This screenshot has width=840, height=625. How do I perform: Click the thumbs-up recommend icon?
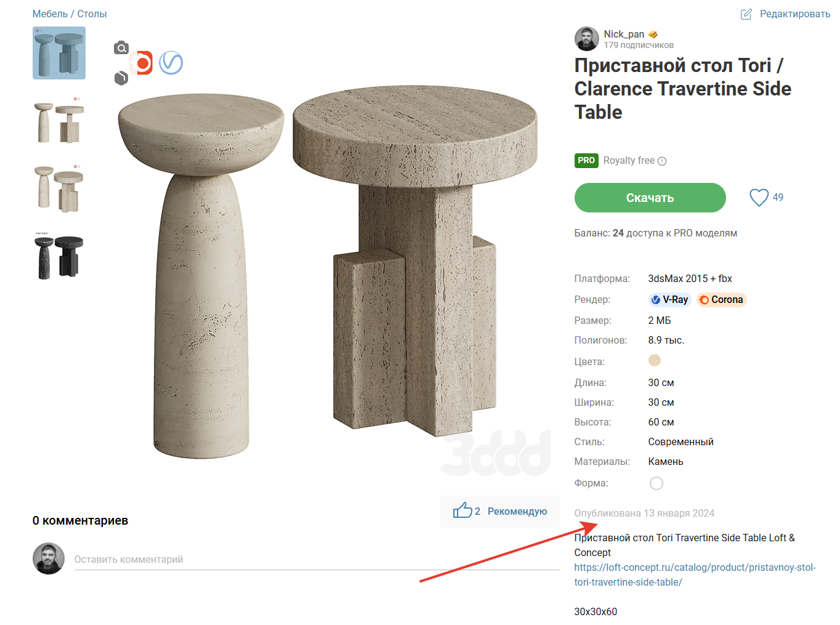[x=462, y=510]
